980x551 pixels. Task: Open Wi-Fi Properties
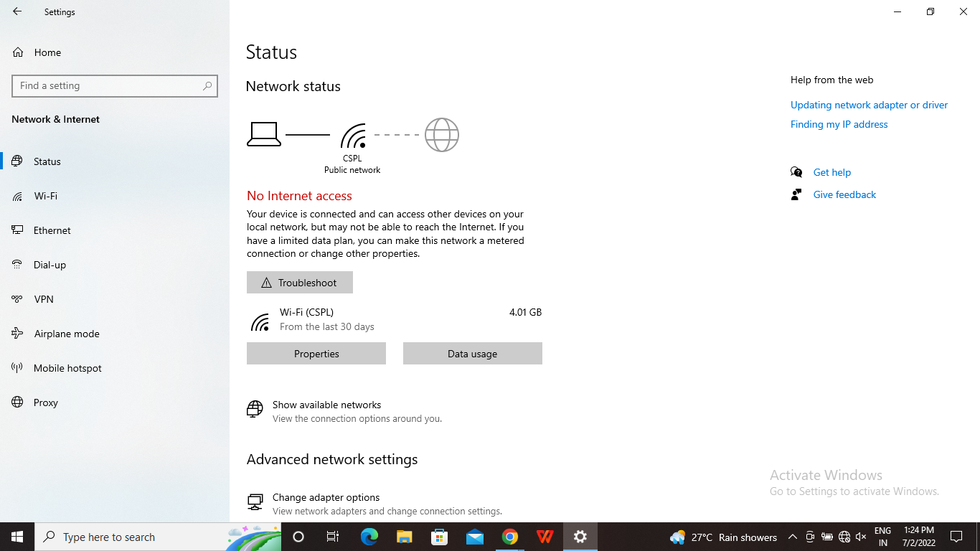tap(316, 354)
